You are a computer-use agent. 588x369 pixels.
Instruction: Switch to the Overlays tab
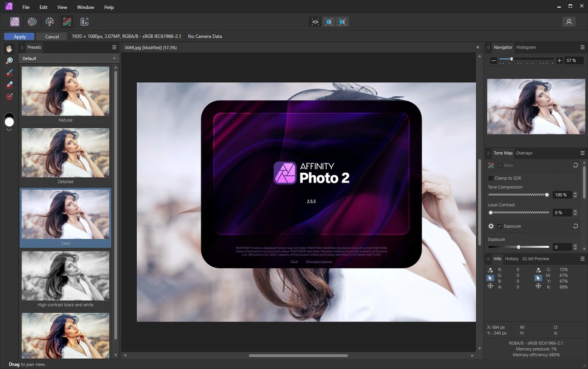tap(524, 153)
